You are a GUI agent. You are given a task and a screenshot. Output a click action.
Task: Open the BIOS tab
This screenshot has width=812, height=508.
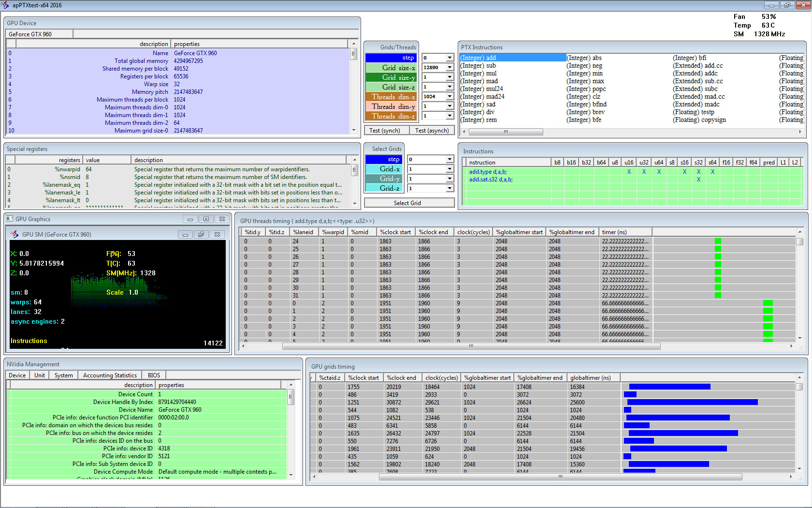click(x=154, y=375)
